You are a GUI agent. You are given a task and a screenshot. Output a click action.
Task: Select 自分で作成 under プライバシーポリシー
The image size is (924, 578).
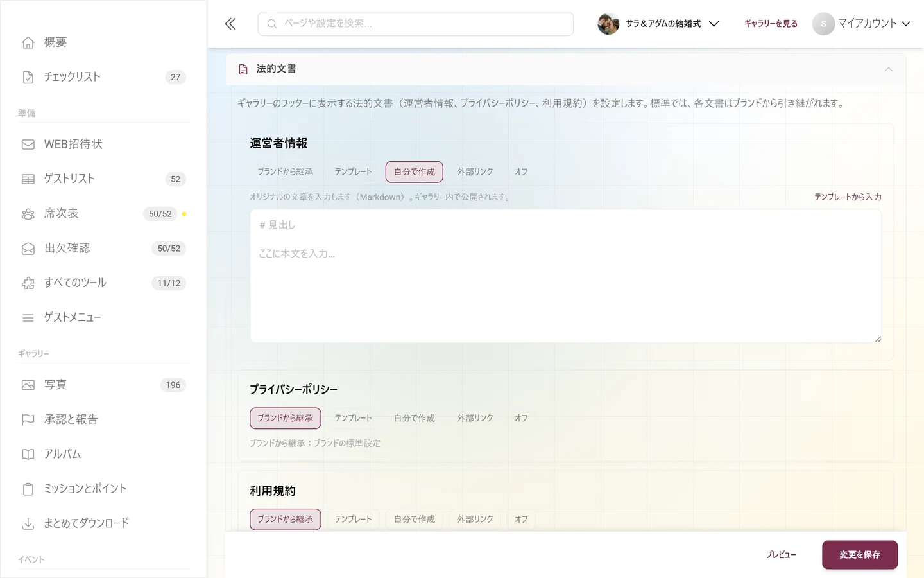point(415,418)
